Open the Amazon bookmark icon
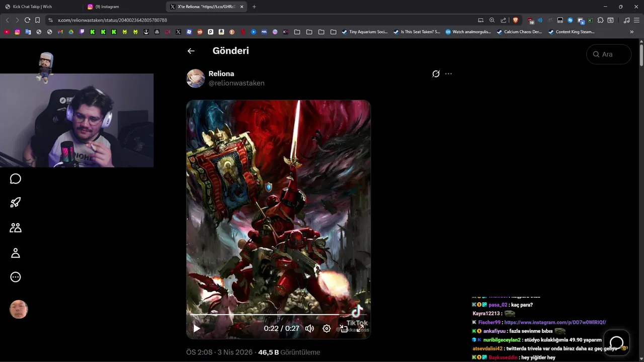Image resolution: width=644 pixels, height=362 pixels. coord(221,32)
